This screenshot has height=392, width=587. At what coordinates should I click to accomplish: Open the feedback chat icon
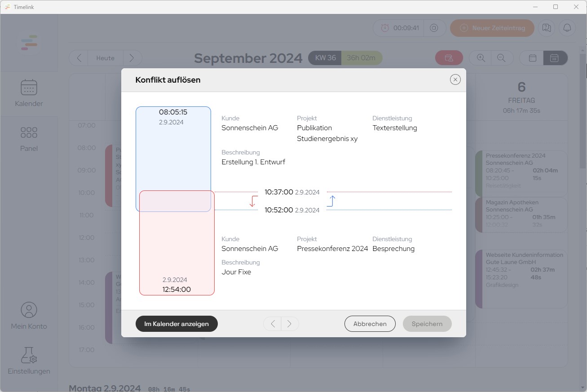[547, 28]
